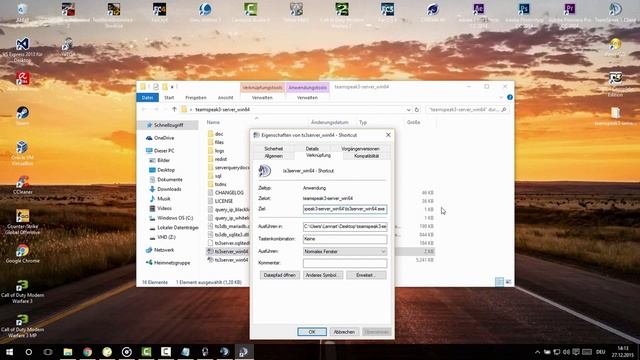
Task: Open the Steam desktop shortcut
Action: [22, 115]
